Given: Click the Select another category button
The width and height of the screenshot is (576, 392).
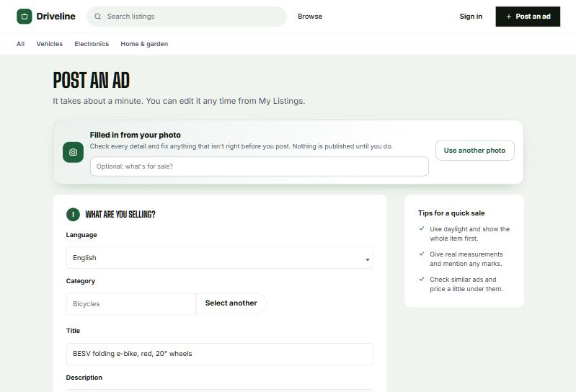Looking at the screenshot, I should 231,303.
